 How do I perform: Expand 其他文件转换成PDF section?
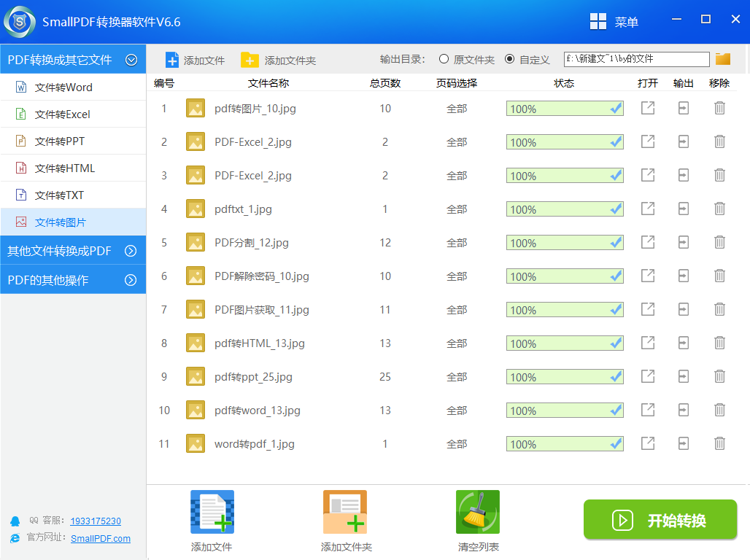[x=131, y=251]
